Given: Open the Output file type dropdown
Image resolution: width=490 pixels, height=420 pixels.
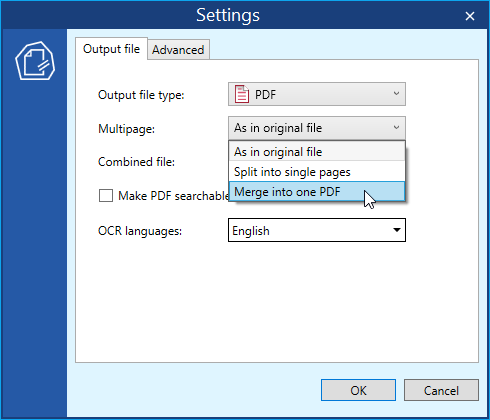Looking at the screenshot, I should (317, 94).
